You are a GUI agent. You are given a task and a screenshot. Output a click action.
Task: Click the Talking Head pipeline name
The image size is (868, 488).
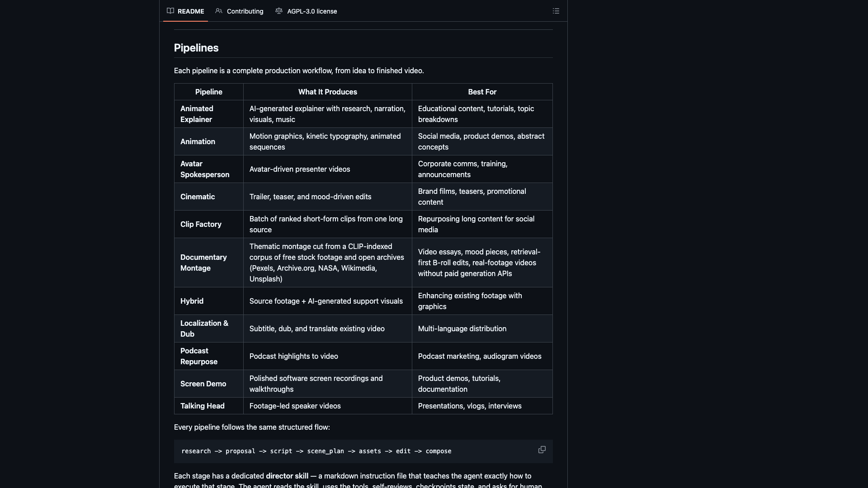[x=202, y=406]
